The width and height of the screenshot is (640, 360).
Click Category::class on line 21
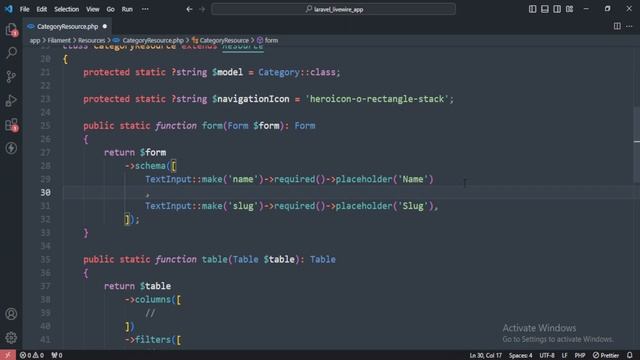[297, 72]
